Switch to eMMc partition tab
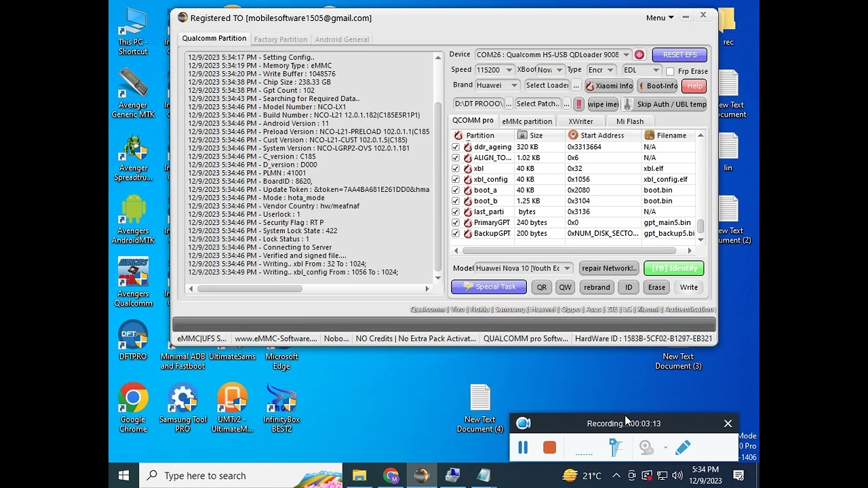The width and height of the screenshot is (868, 488). click(527, 121)
